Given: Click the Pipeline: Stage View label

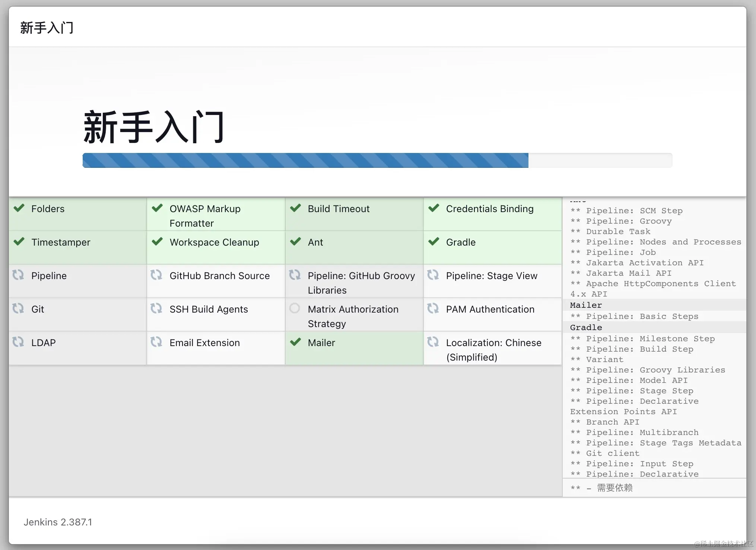Looking at the screenshot, I should (x=492, y=276).
